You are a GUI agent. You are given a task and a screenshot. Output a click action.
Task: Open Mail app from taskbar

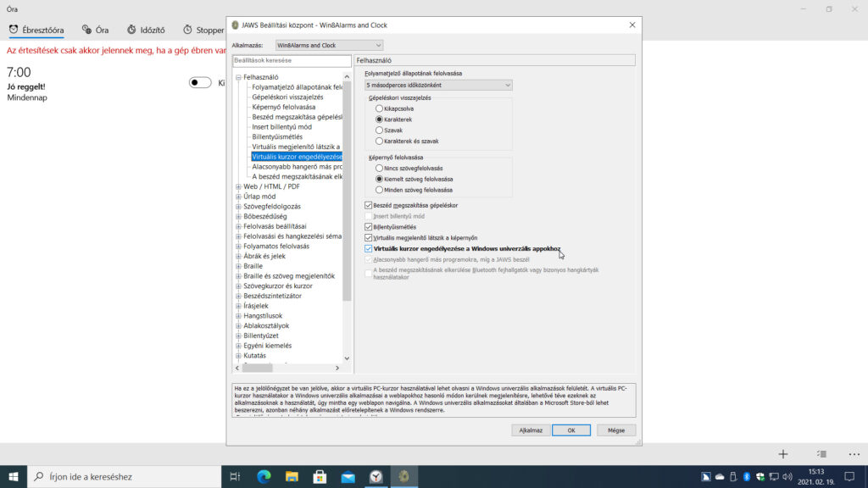[x=348, y=476]
